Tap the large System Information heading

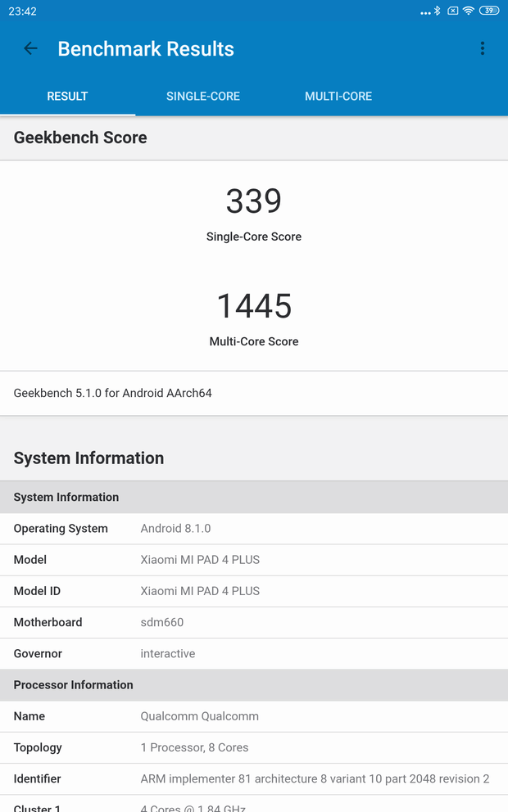click(88, 458)
